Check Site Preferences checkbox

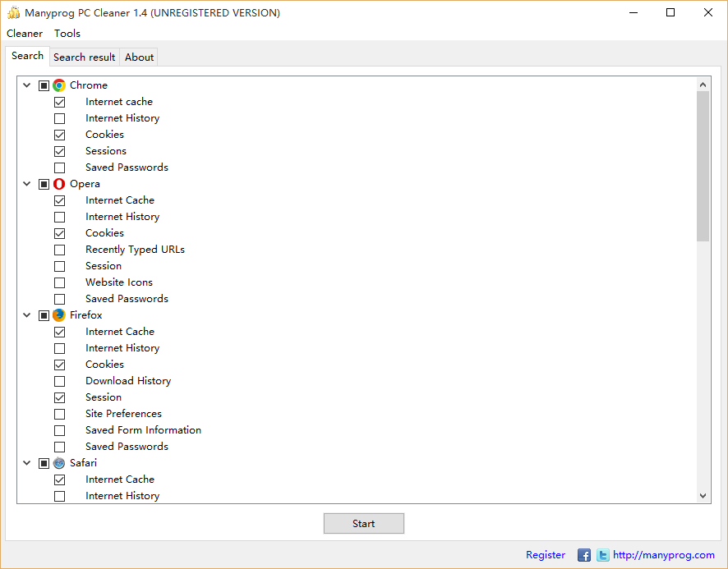(59, 414)
